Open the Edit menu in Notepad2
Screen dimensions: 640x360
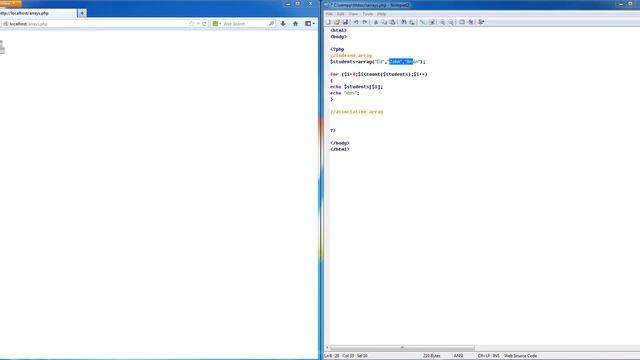[x=340, y=14]
